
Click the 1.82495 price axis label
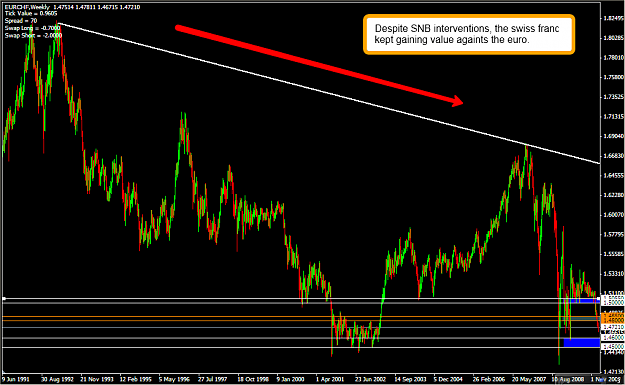pos(614,18)
